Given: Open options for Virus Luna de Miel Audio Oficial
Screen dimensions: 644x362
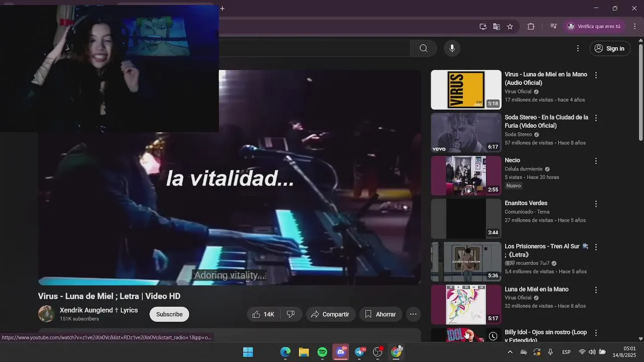Looking at the screenshot, I should click(596, 75).
